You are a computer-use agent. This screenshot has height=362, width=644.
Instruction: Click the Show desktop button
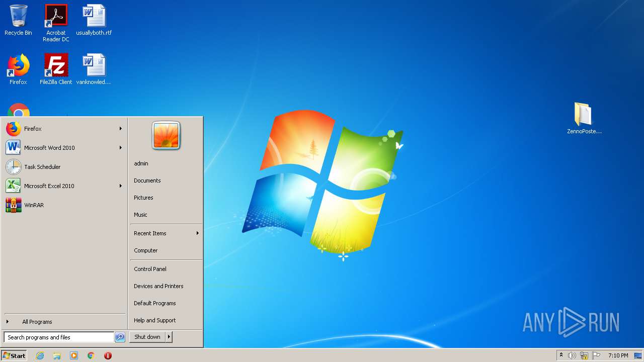(x=638, y=355)
